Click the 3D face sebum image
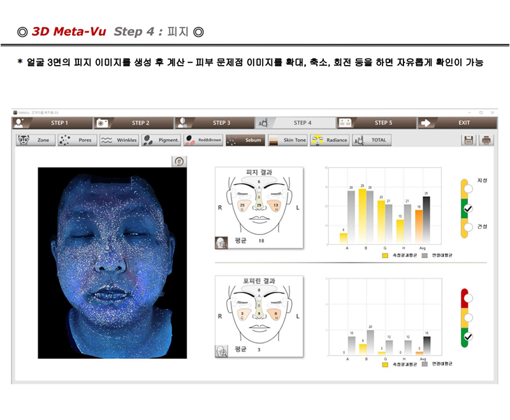This screenshot has height=420, width=510. pyautogui.click(x=107, y=263)
